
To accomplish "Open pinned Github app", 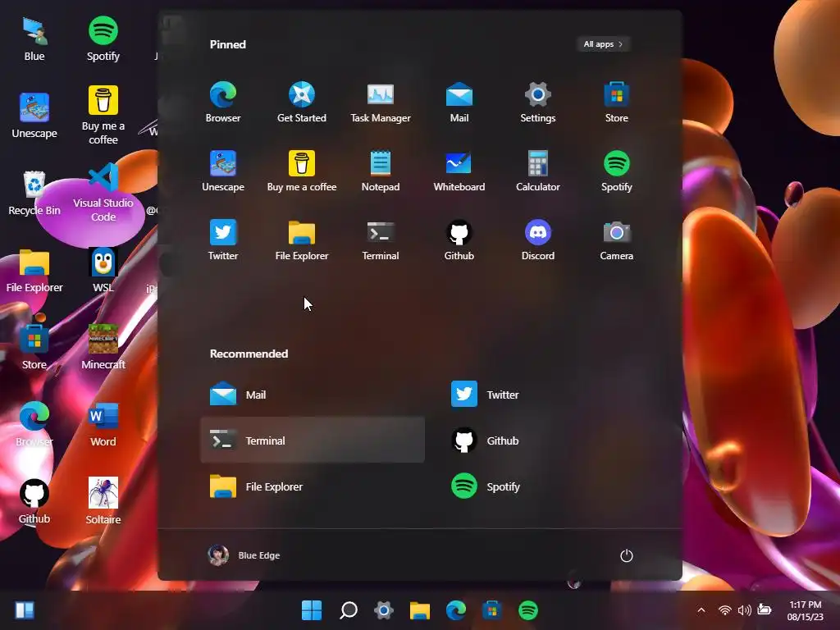I will coord(459,240).
